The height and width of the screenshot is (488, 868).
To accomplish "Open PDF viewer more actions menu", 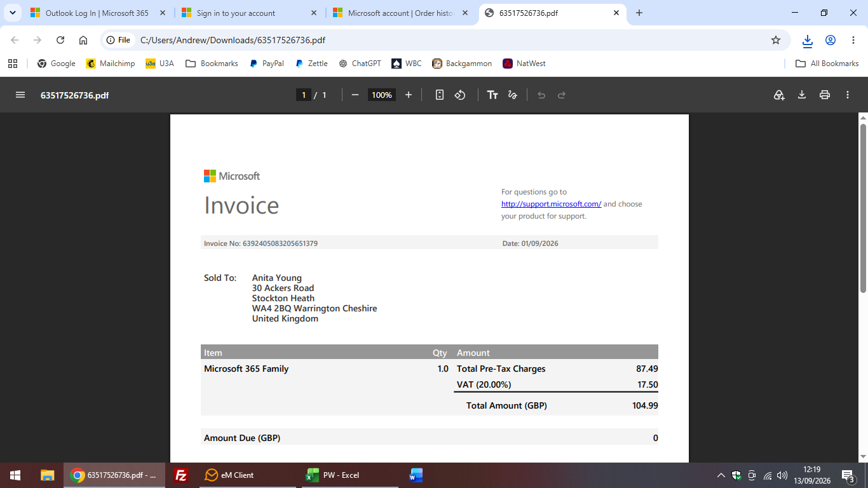I will click(848, 95).
